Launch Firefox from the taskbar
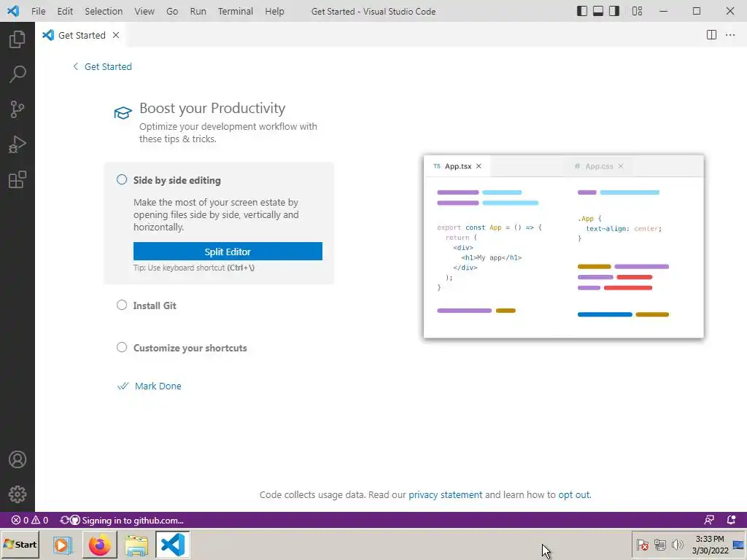The width and height of the screenshot is (747, 560). pos(99,544)
